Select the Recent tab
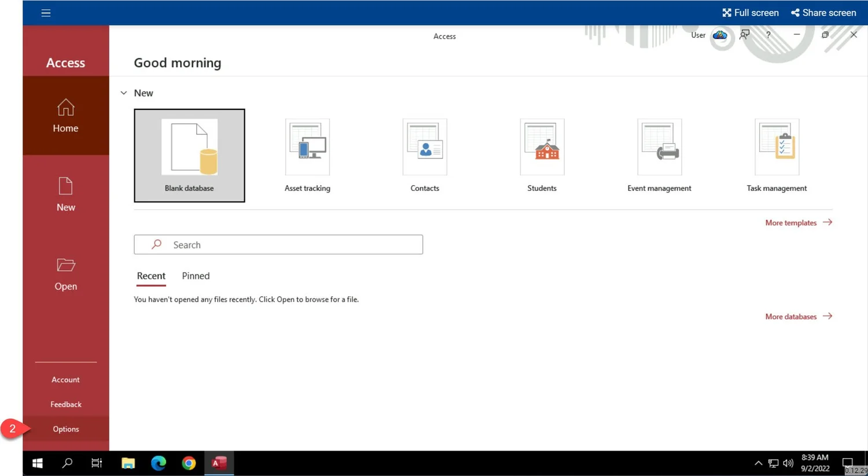Viewport: 868px width, 476px height. point(151,276)
